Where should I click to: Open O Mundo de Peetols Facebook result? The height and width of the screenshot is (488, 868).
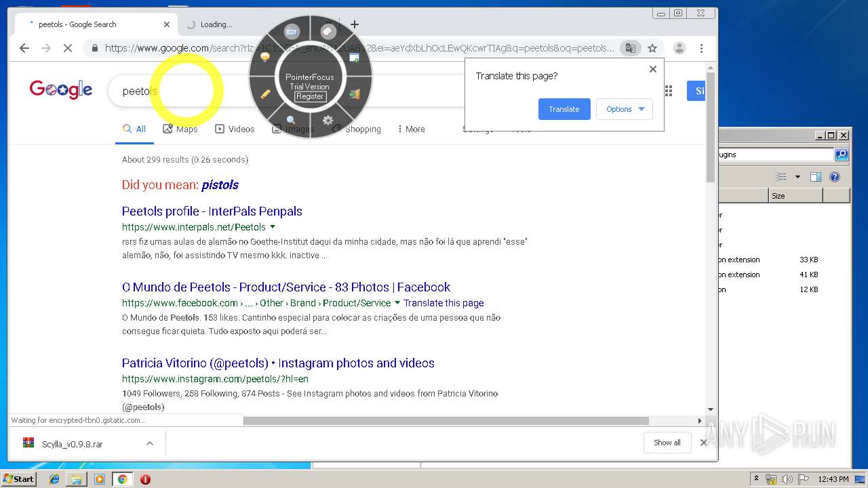pos(286,287)
